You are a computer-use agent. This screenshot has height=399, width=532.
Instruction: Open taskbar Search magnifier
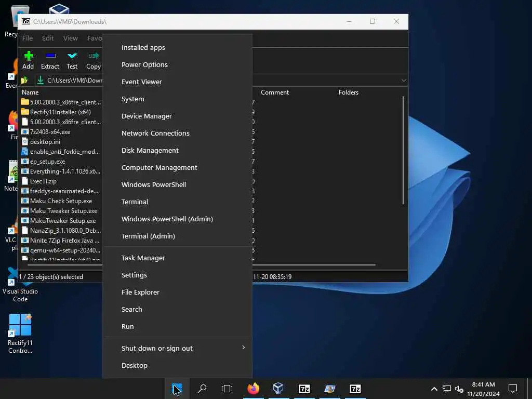(x=202, y=389)
